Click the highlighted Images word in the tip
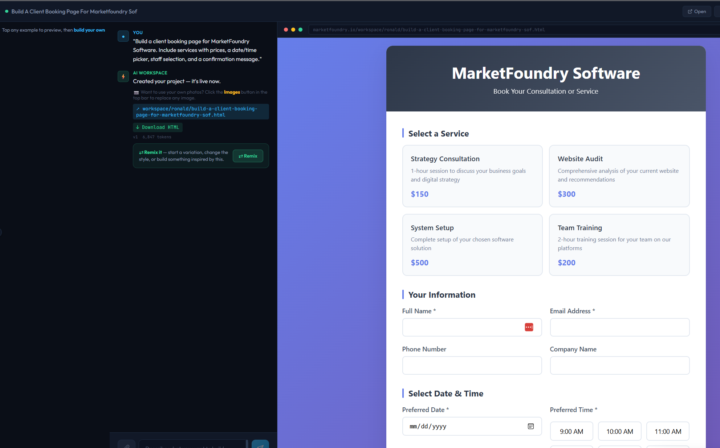This screenshot has height=448, width=720. point(232,92)
